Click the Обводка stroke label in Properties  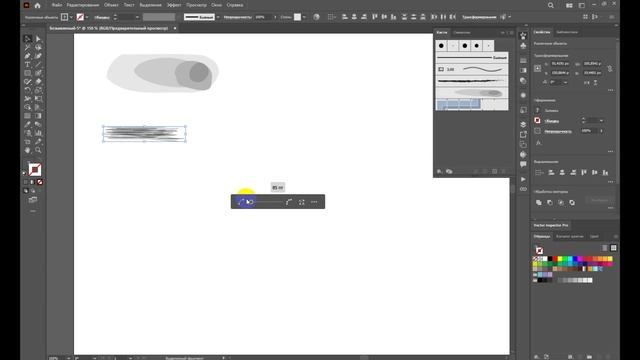(x=552, y=121)
